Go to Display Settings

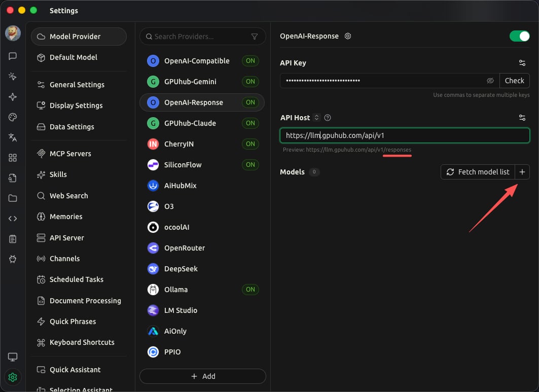pyautogui.click(x=79, y=105)
